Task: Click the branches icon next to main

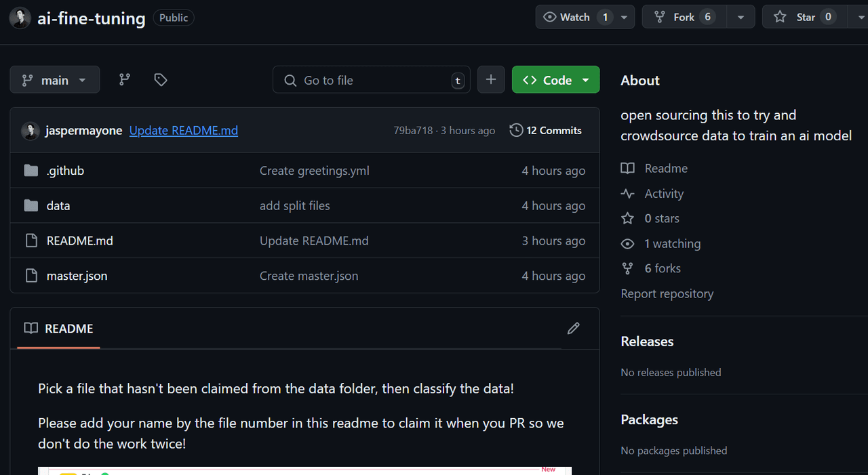Action: coord(124,80)
